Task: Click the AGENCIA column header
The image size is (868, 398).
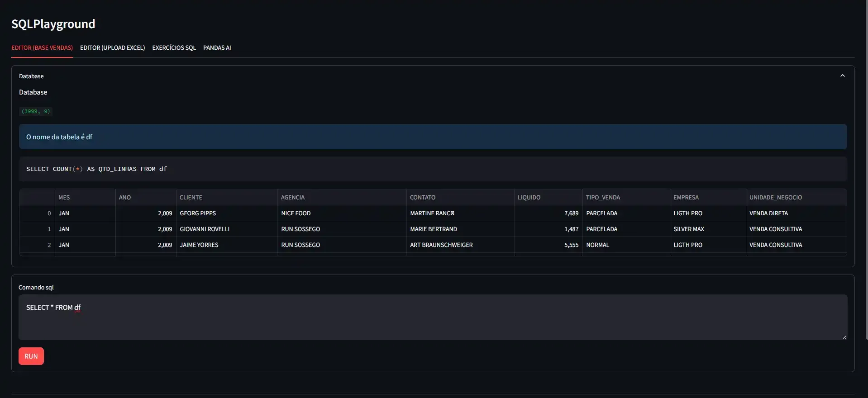Action: pos(342,197)
